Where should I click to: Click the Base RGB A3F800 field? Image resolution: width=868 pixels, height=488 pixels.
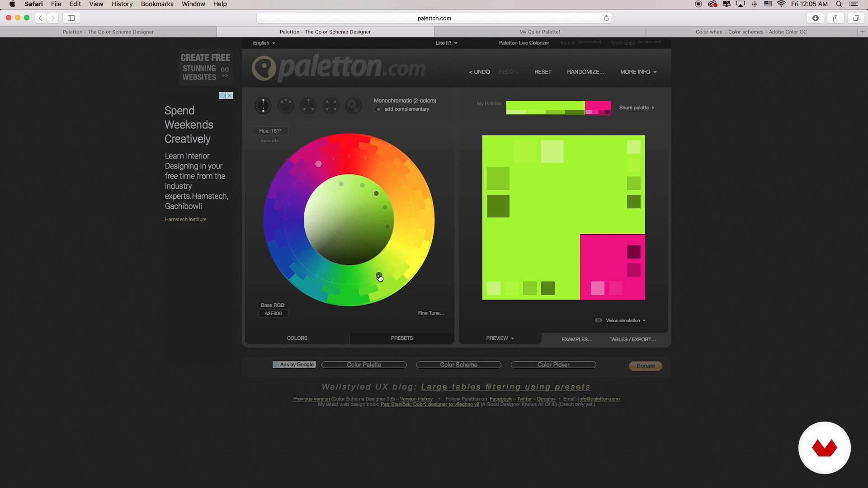tap(273, 314)
